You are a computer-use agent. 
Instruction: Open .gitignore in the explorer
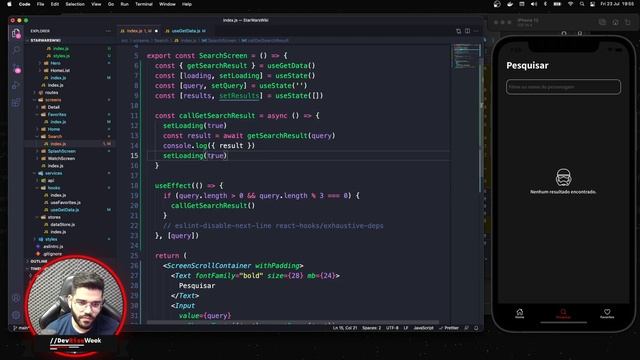(x=52, y=254)
